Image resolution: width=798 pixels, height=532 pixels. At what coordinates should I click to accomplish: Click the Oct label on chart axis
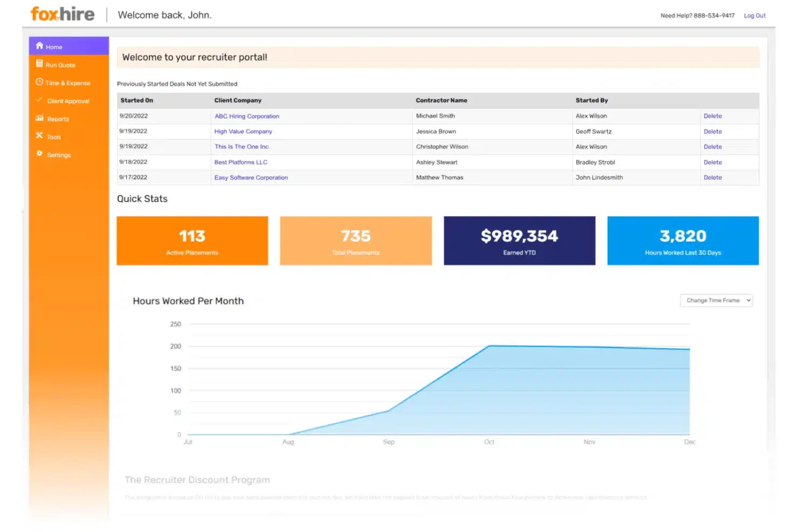pyautogui.click(x=489, y=442)
